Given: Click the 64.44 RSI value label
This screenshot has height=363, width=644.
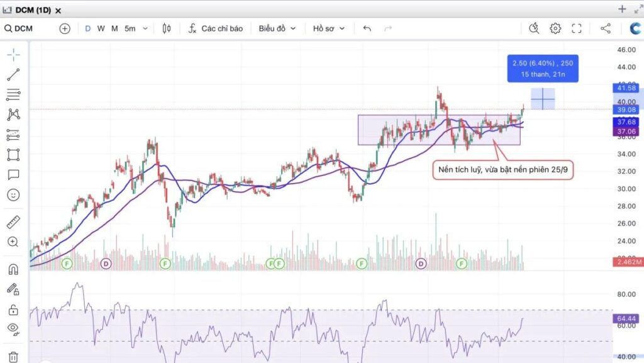Looking at the screenshot, I should click(x=627, y=320).
